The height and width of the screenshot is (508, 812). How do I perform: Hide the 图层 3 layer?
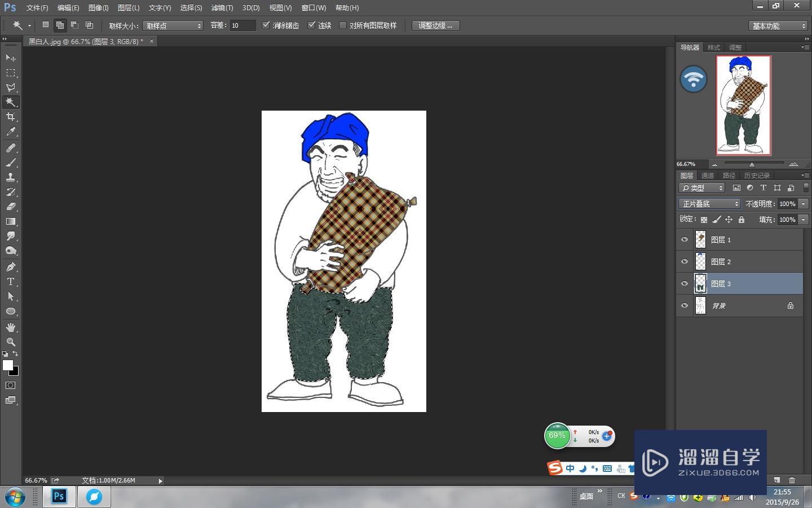pyautogui.click(x=685, y=283)
